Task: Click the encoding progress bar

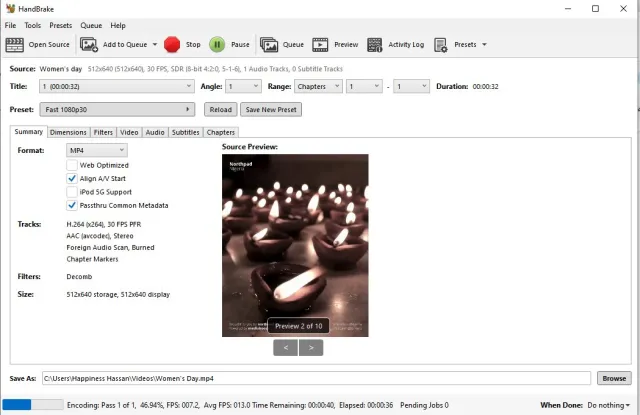Action: coord(33,405)
